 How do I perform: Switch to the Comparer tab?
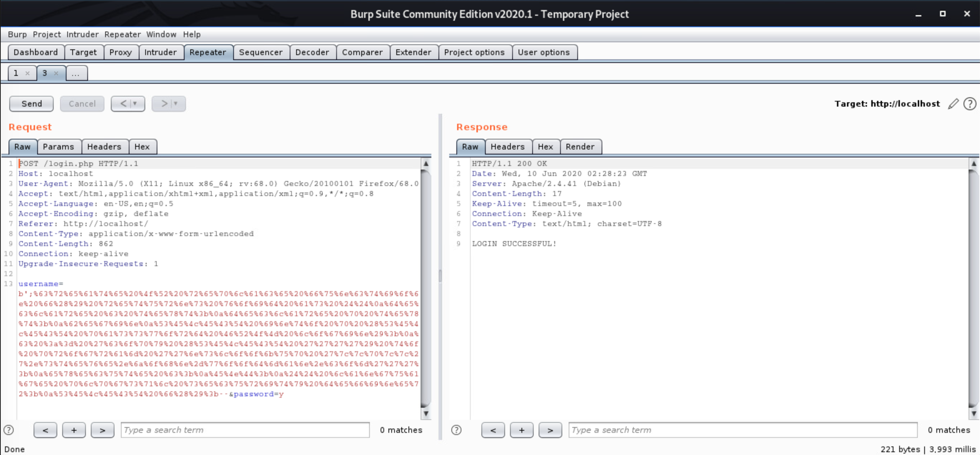362,52
